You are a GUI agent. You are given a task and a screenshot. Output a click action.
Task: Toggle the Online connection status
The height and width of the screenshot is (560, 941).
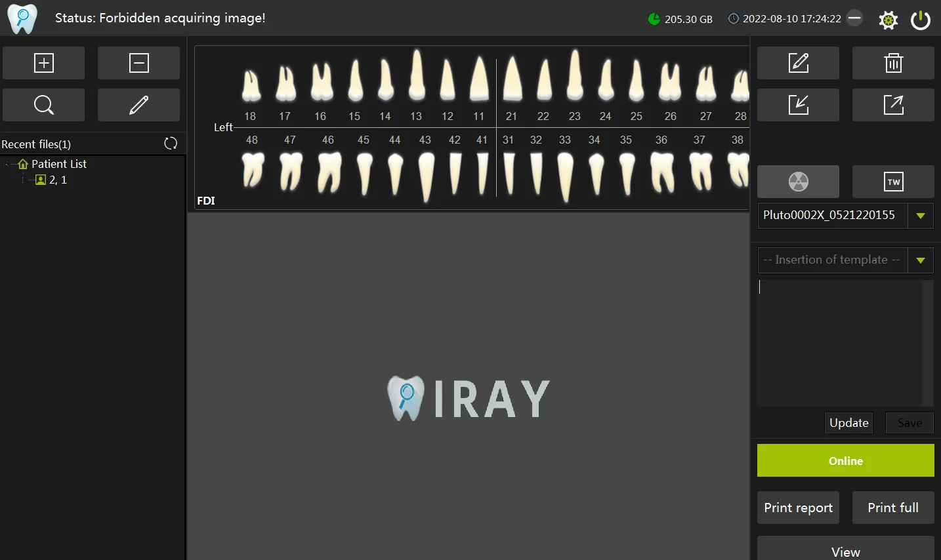click(x=845, y=460)
